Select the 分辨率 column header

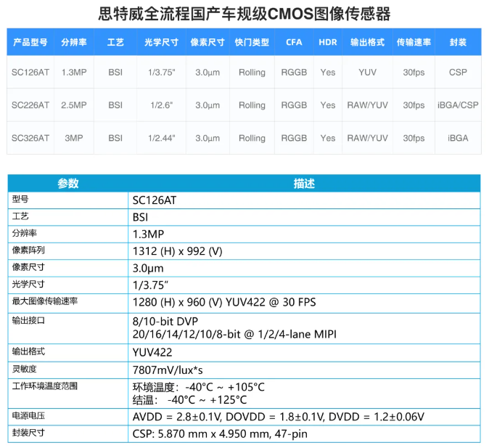(x=74, y=43)
